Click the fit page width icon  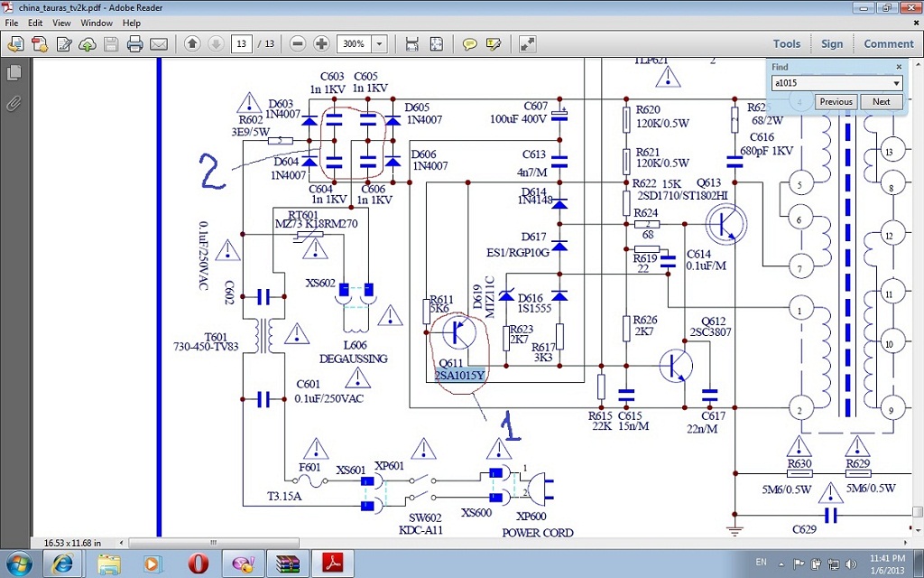pos(411,43)
